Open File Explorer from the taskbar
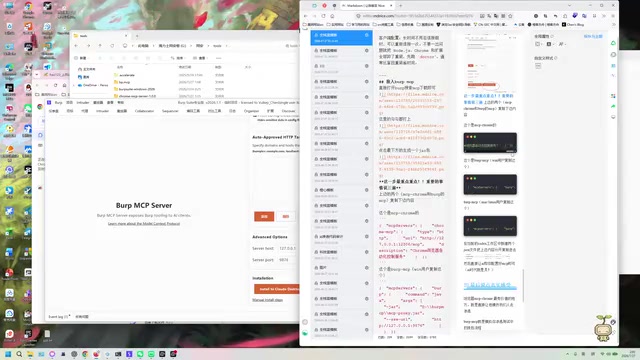This screenshot has width=640, height=360. click(x=30, y=354)
